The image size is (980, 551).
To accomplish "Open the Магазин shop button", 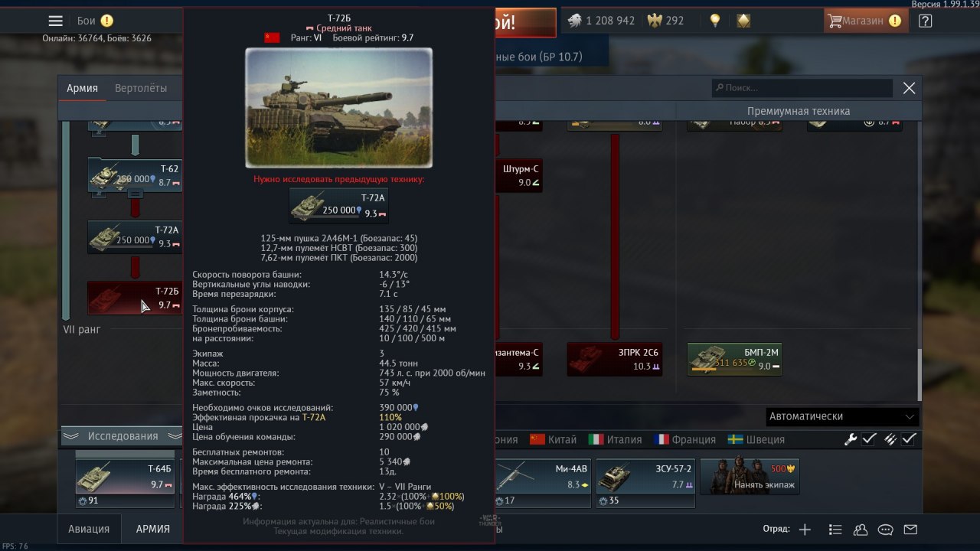I will click(x=866, y=21).
